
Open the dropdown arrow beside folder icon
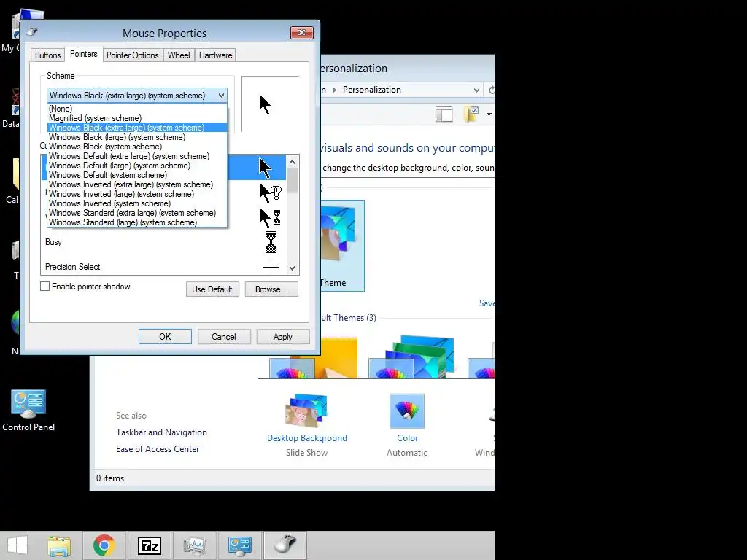pyautogui.click(x=489, y=114)
